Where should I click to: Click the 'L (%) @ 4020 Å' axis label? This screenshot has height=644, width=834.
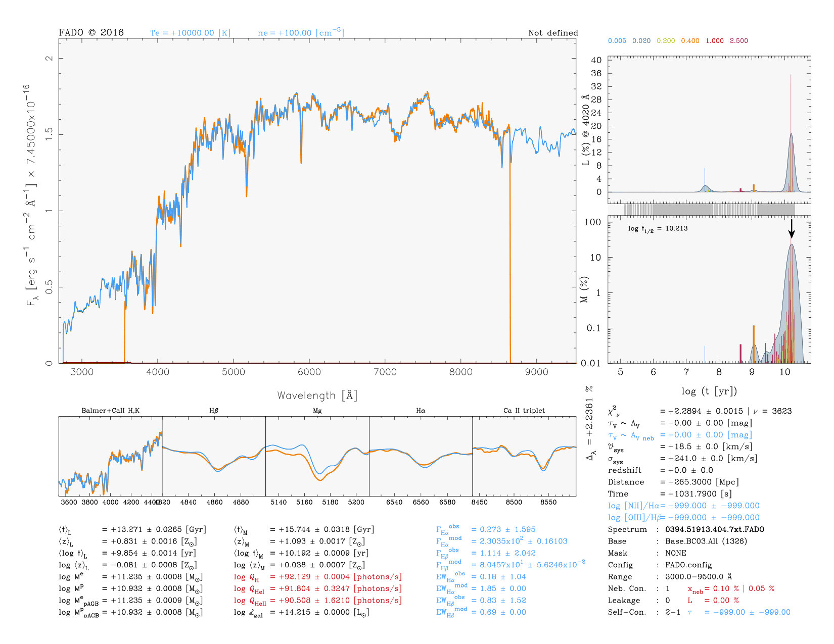coord(586,130)
